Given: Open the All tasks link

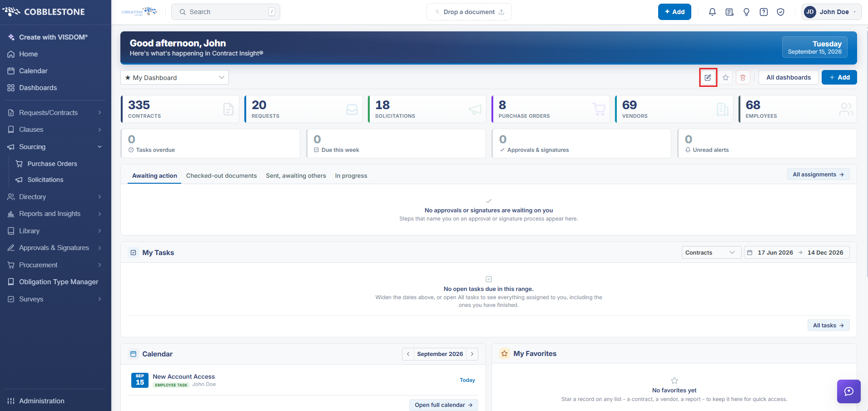Looking at the screenshot, I should coord(828,325).
